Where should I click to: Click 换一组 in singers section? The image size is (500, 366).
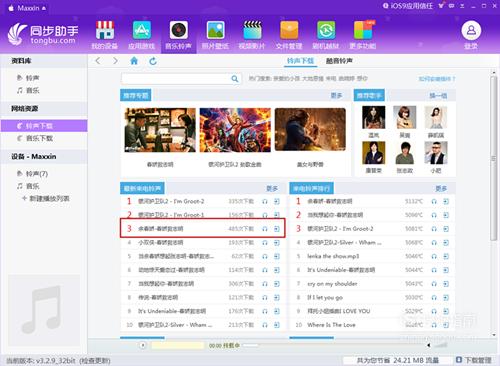pyautogui.click(x=438, y=96)
